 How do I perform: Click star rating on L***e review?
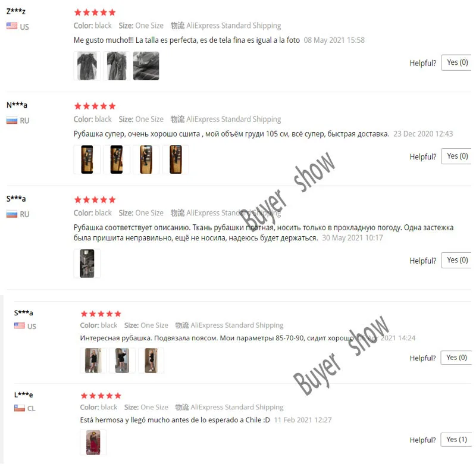101,396
